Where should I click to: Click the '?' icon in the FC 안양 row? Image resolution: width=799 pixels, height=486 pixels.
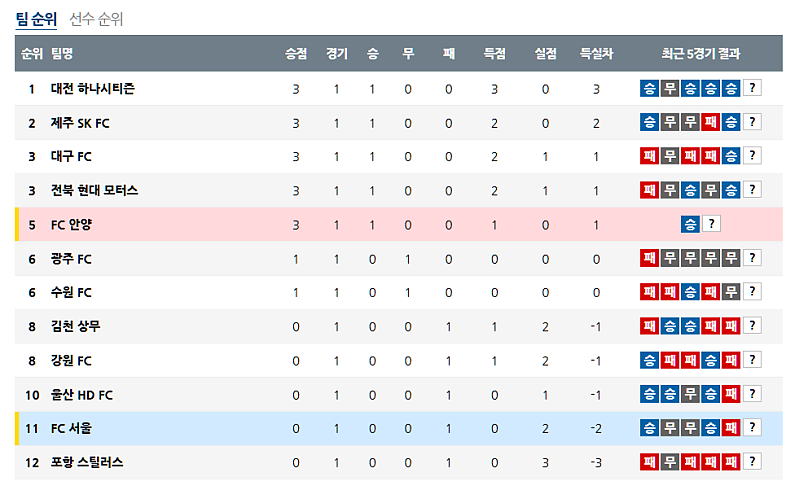[x=711, y=225]
